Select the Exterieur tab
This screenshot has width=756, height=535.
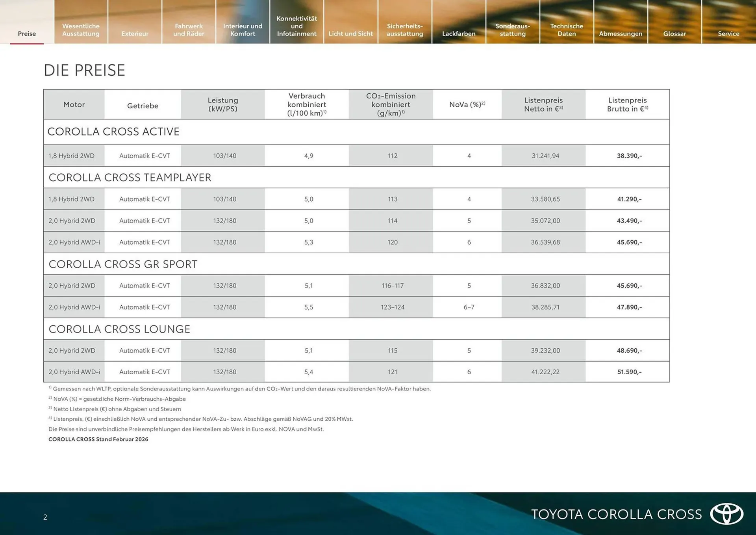pyautogui.click(x=135, y=33)
